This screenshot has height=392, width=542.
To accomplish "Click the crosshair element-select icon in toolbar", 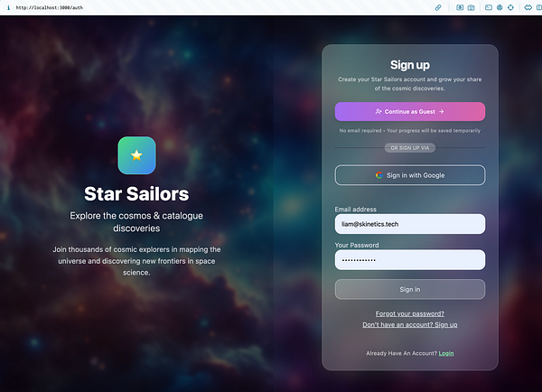I will pyautogui.click(x=510, y=7).
